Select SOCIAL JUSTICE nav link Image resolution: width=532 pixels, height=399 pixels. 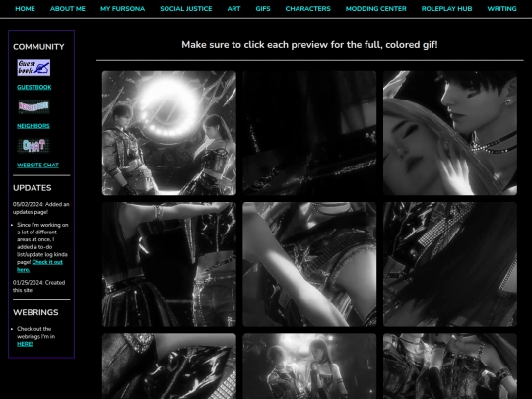tap(186, 9)
